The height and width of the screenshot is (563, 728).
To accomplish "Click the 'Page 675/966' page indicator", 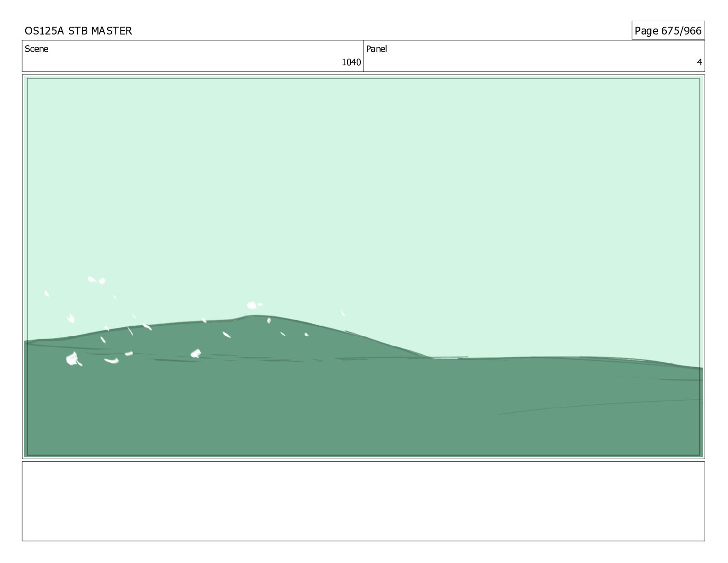I will [668, 30].
